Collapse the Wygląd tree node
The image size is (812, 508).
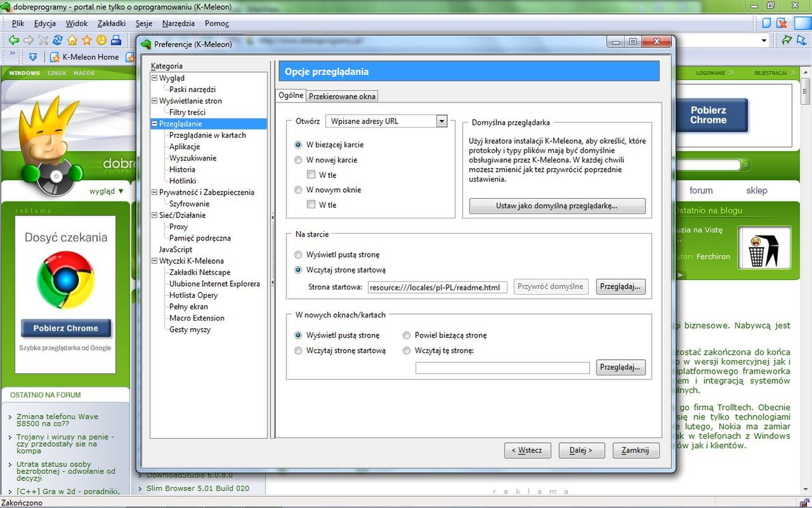coord(154,78)
